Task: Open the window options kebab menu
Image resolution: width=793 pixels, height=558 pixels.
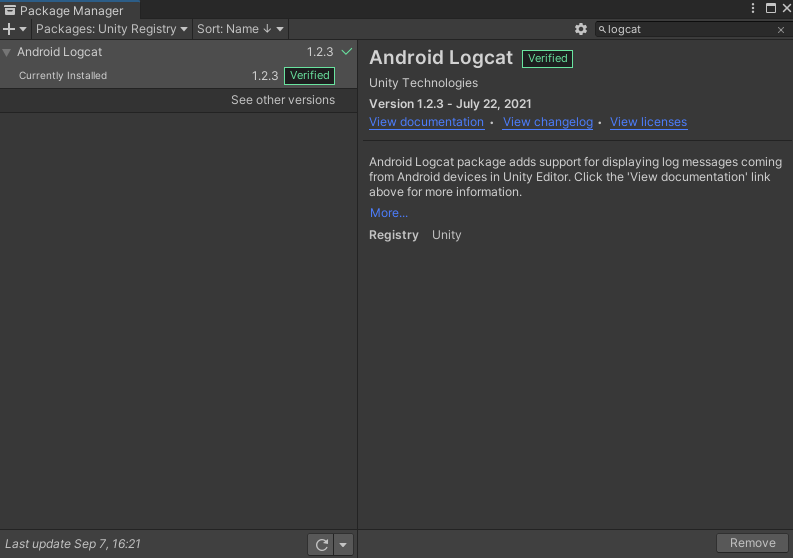Action: point(753,8)
